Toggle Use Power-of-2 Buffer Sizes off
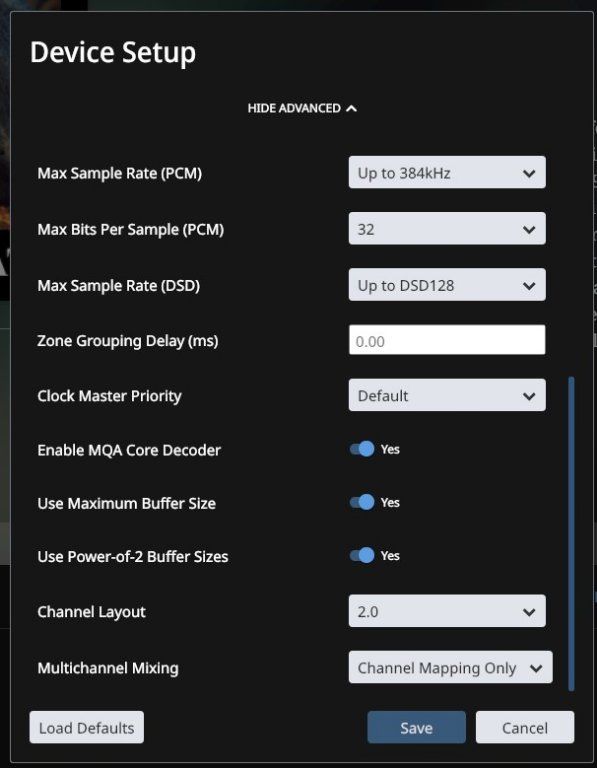 [362, 555]
